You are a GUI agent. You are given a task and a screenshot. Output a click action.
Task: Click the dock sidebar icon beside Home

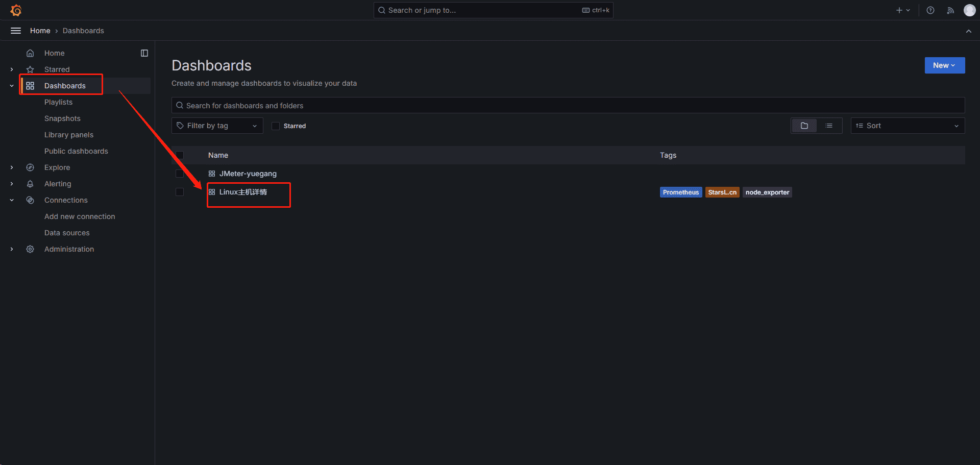(x=144, y=53)
